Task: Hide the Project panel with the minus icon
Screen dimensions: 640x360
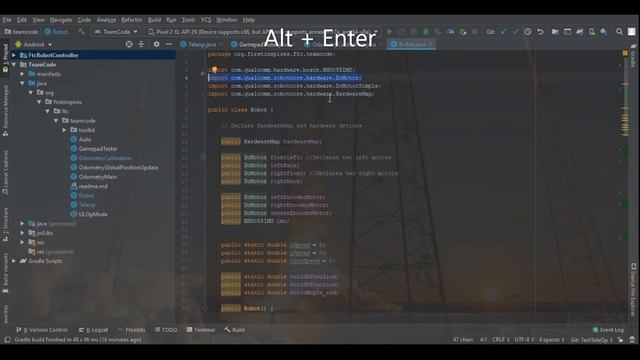Action: coord(169,44)
